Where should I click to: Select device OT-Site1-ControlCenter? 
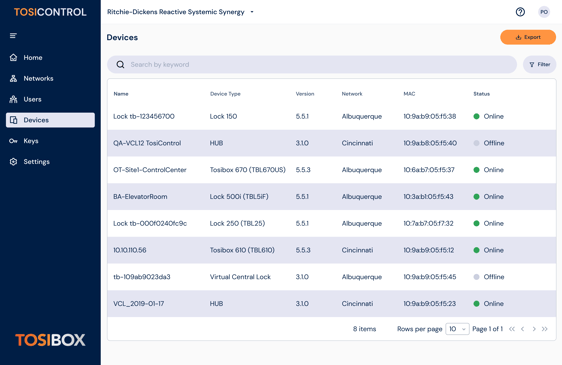click(x=150, y=170)
